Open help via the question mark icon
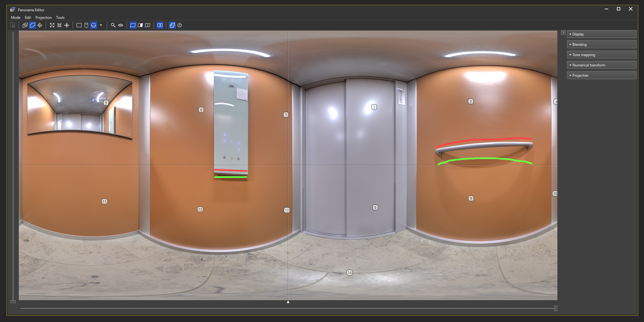 (180, 25)
